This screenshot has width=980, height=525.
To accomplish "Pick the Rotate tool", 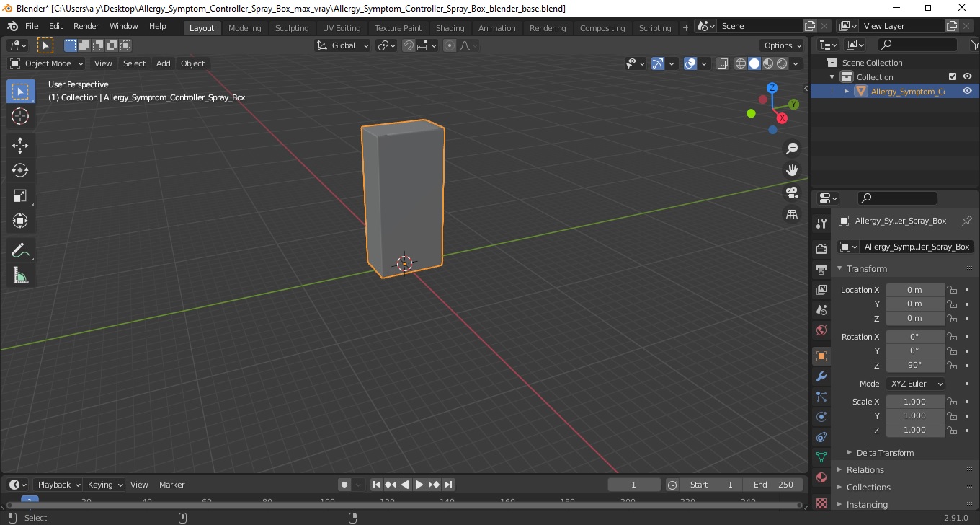I will coord(20,171).
